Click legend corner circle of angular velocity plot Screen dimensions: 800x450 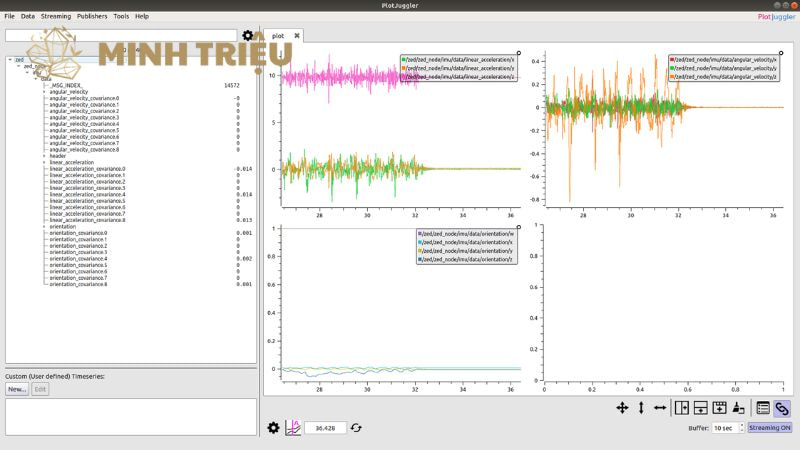781,53
